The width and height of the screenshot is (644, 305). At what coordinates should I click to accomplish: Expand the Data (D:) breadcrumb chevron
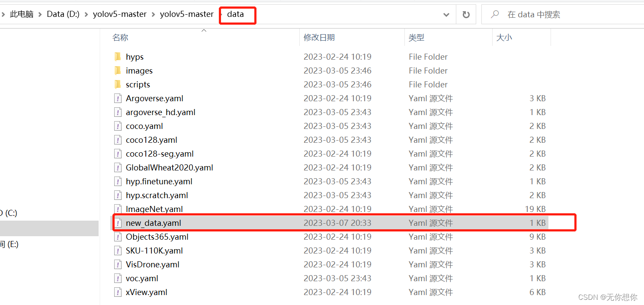click(x=86, y=14)
